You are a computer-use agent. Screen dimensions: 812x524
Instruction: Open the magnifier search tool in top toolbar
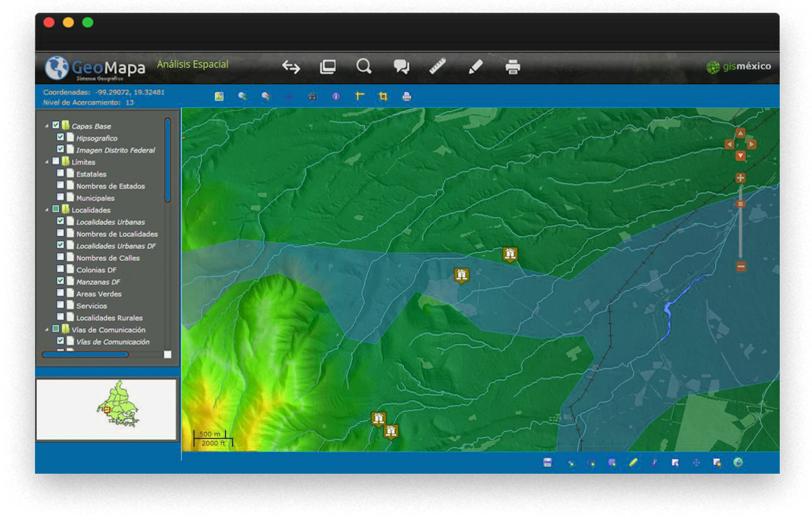point(364,67)
